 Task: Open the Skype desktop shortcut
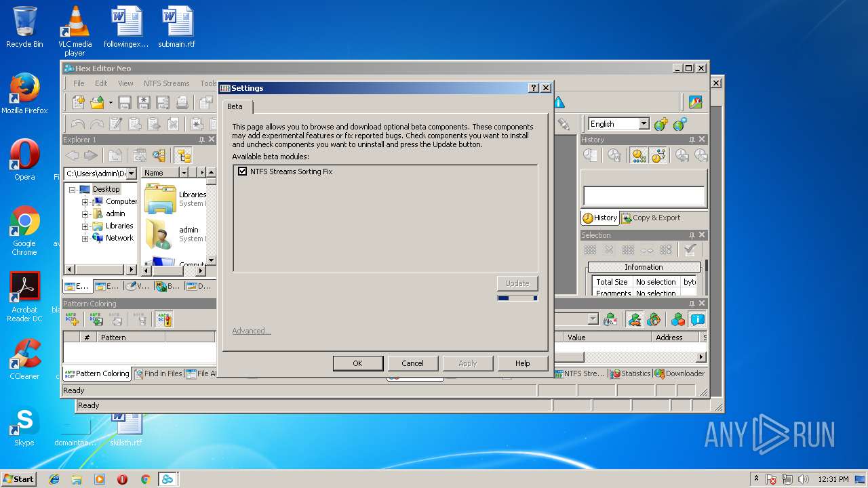click(x=24, y=426)
